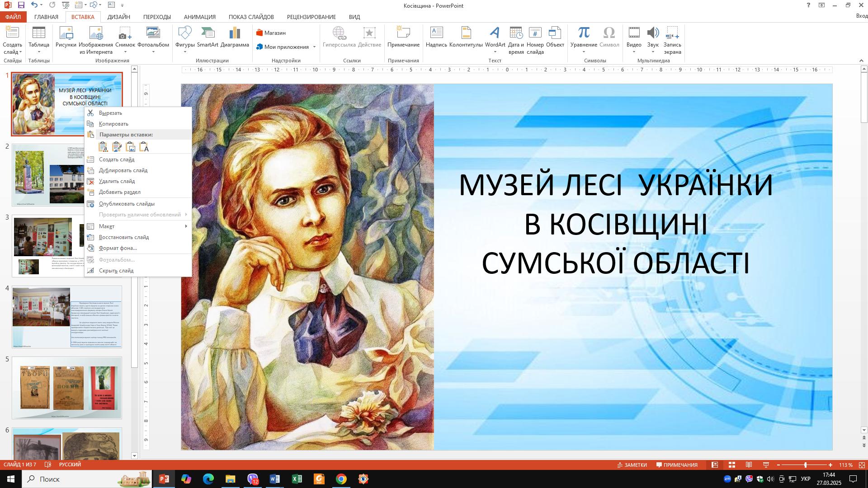Insert Дата и время

coord(516,40)
